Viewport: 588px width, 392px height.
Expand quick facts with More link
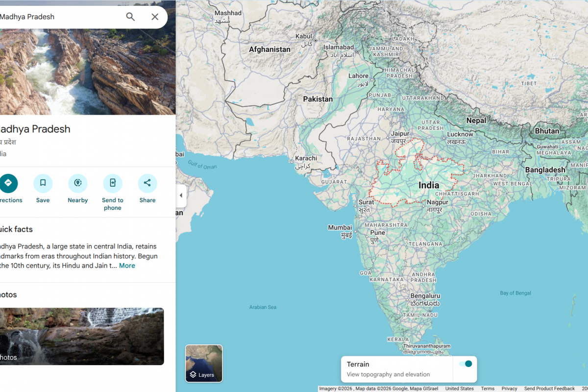tap(127, 266)
